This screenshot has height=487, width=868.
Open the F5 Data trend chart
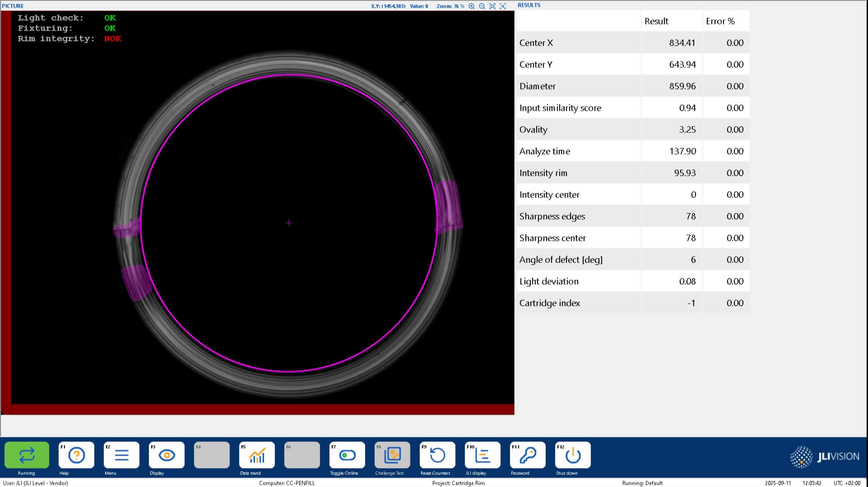257,455
